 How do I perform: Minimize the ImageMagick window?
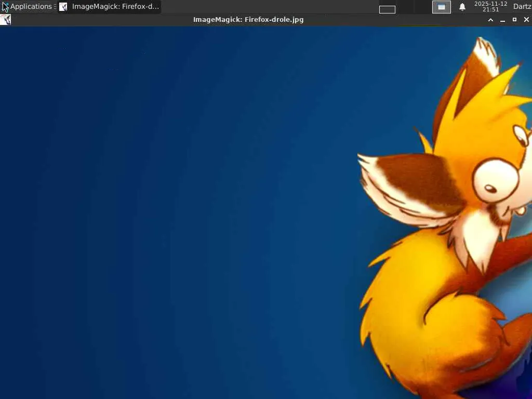click(x=502, y=20)
